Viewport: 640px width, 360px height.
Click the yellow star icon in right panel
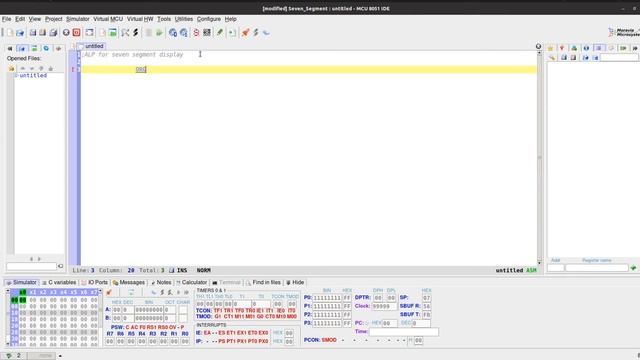550,48
